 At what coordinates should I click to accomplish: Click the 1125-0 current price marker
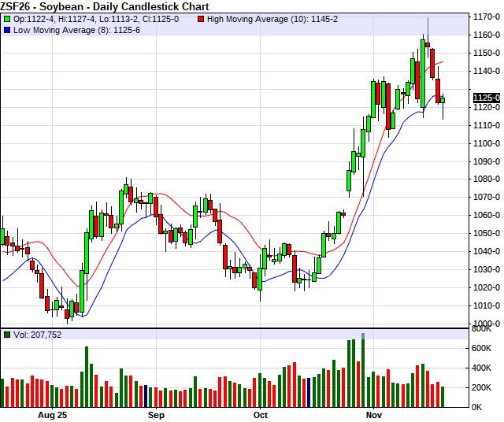(487, 98)
